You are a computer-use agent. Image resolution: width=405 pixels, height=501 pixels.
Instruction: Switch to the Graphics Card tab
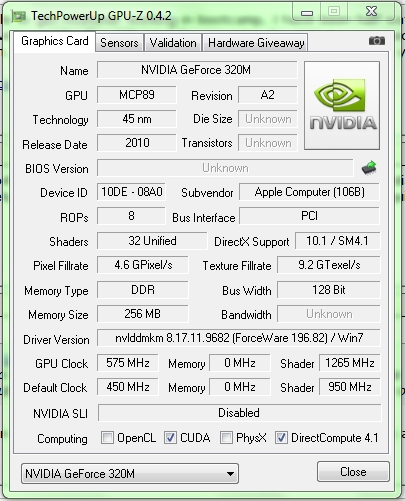pyautogui.click(x=55, y=41)
